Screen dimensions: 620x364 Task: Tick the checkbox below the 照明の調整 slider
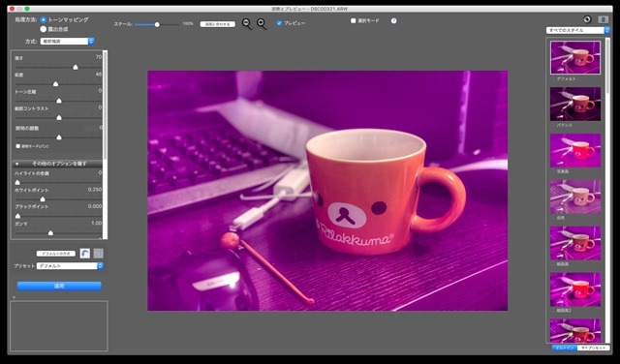click(17, 146)
